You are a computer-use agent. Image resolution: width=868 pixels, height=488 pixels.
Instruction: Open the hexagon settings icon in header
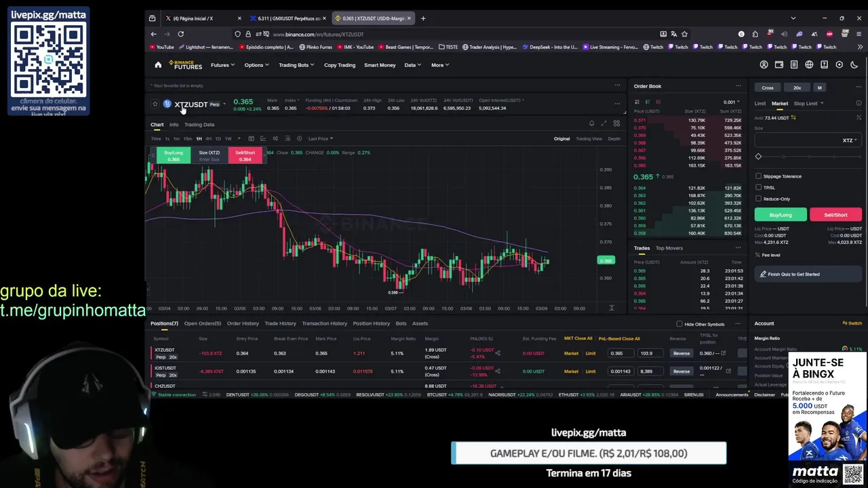click(840, 65)
